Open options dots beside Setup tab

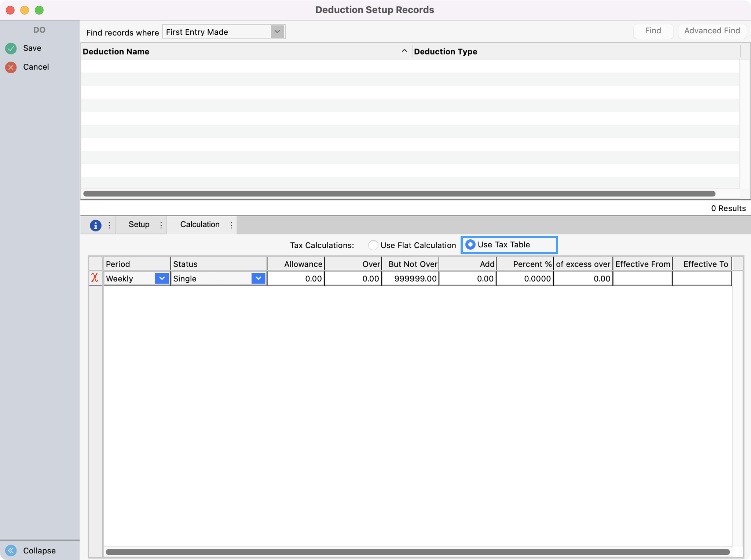(161, 225)
